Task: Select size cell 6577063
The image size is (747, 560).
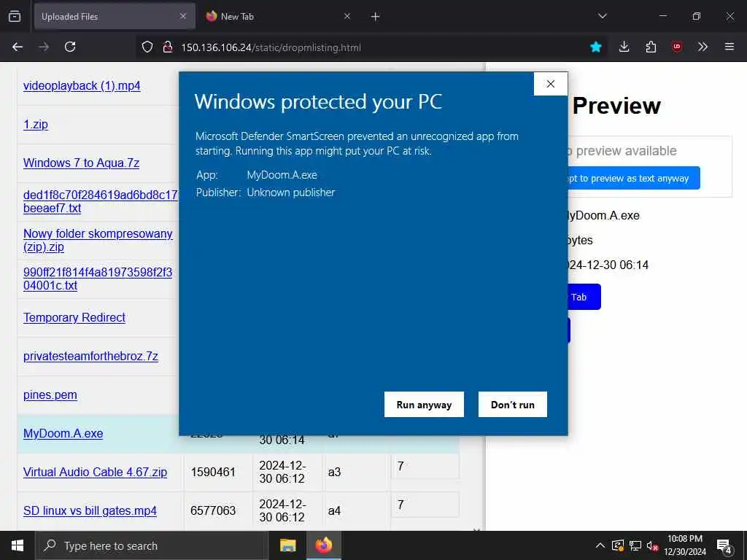Action: [x=213, y=510]
